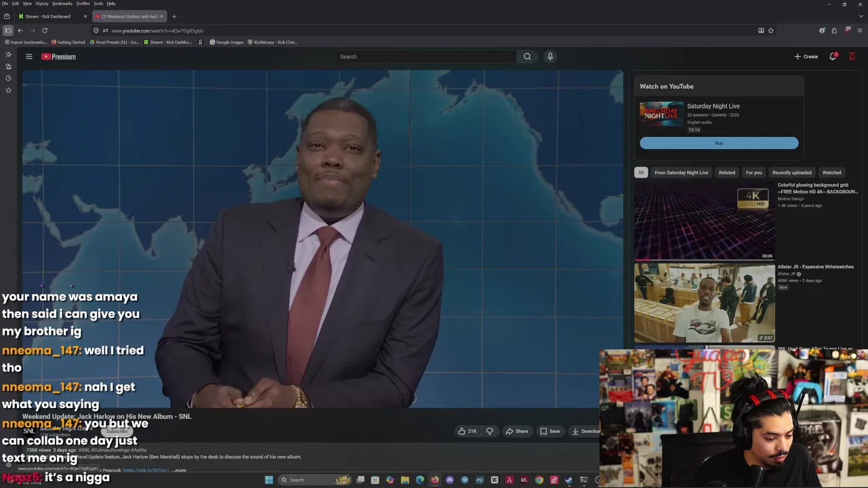Screen dimensions: 868x488
Task: Open Telegram from the taskbar
Action: [465, 480]
